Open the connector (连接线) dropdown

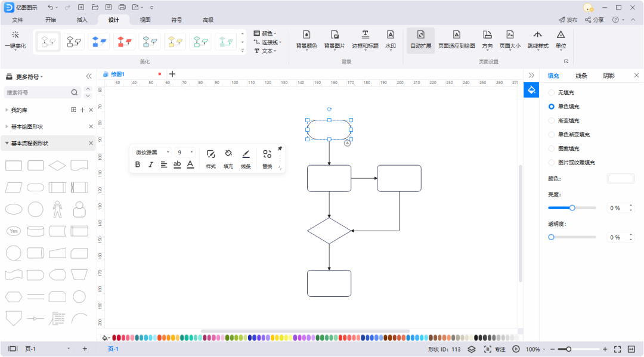[267, 42]
